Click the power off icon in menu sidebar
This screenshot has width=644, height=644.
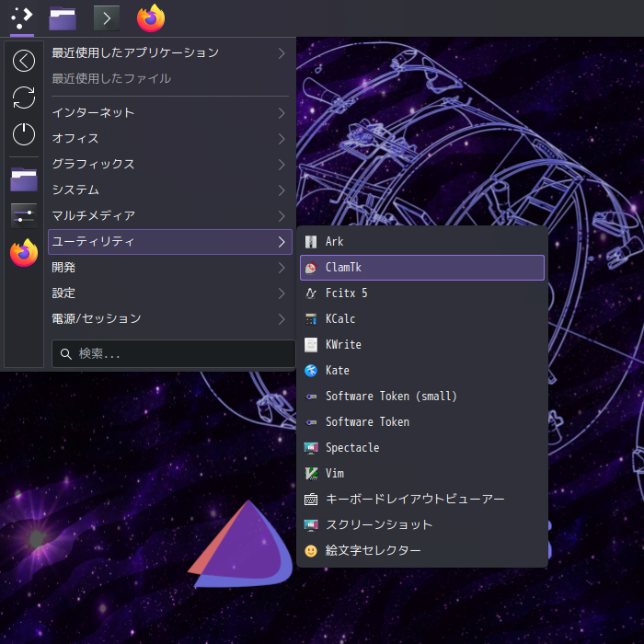point(24,134)
